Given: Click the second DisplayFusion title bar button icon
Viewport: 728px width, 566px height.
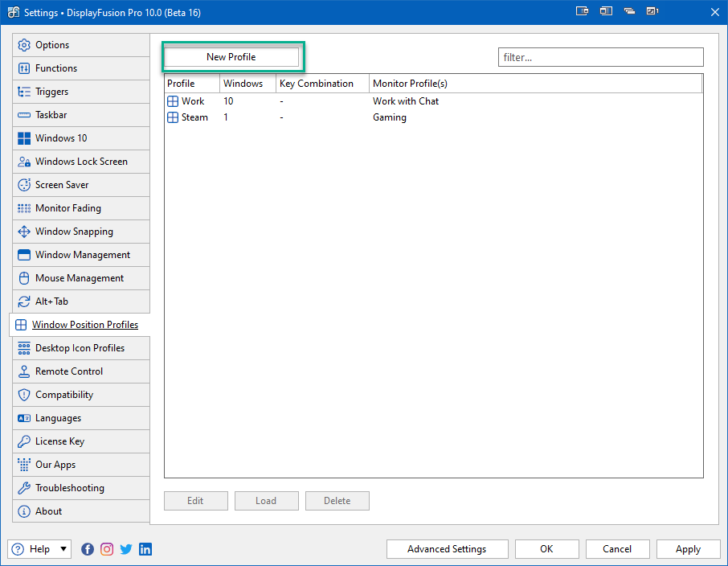Looking at the screenshot, I should [x=606, y=11].
